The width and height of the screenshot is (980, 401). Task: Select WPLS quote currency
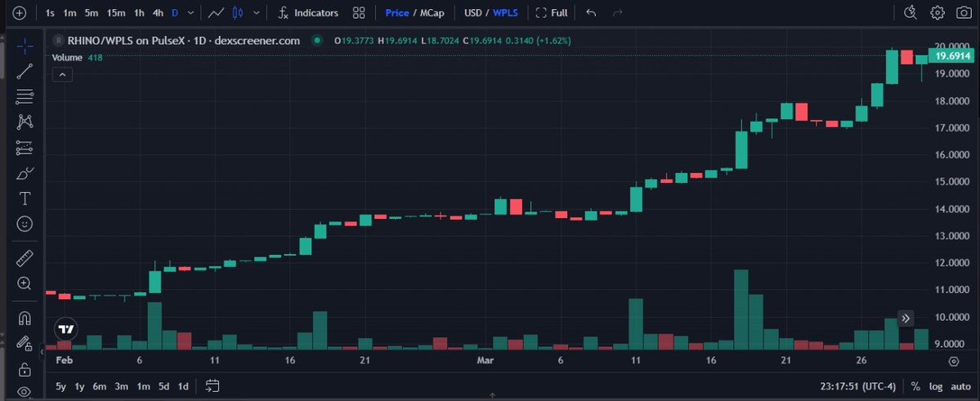[506, 12]
